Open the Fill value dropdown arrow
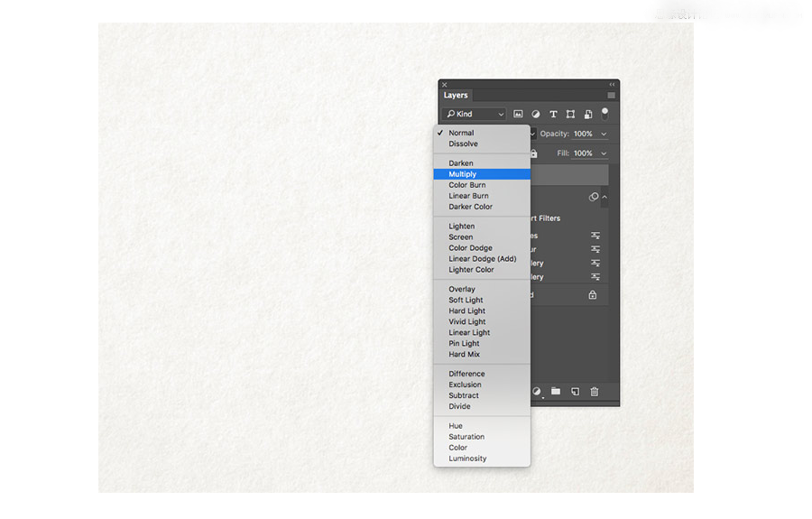 pos(604,154)
